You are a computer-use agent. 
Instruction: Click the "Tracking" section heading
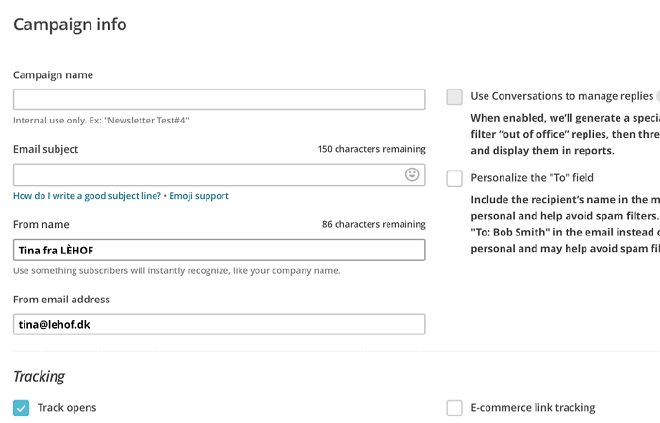point(39,377)
